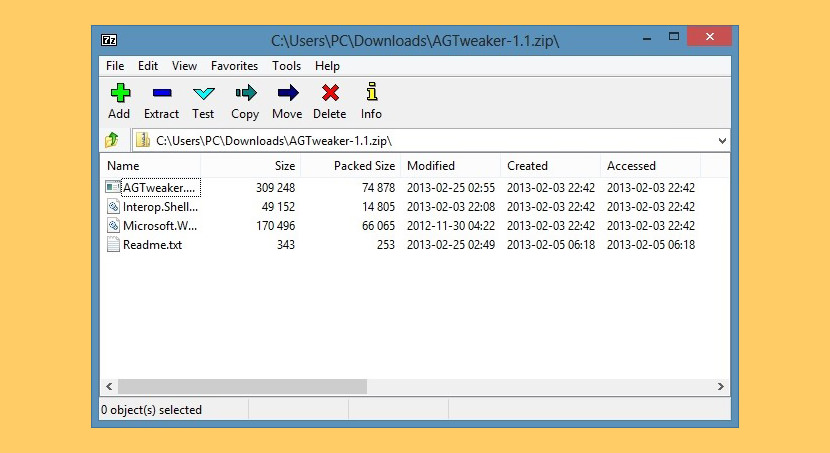
Task: Click the packed size value 66 065
Action: pyautogui.click(x=378, y=225)
